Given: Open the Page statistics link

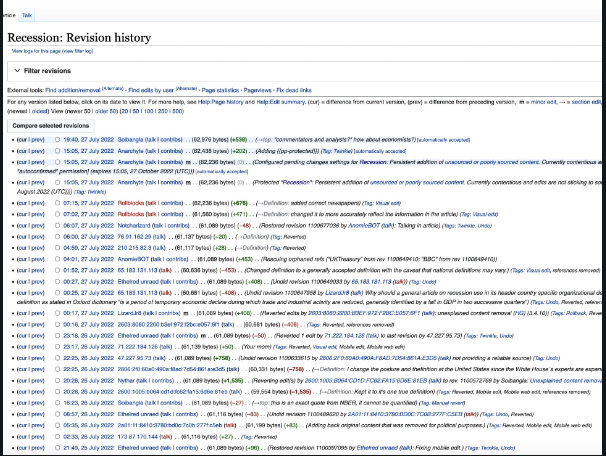Looking at the screenshot, I should tap(220, 90).
